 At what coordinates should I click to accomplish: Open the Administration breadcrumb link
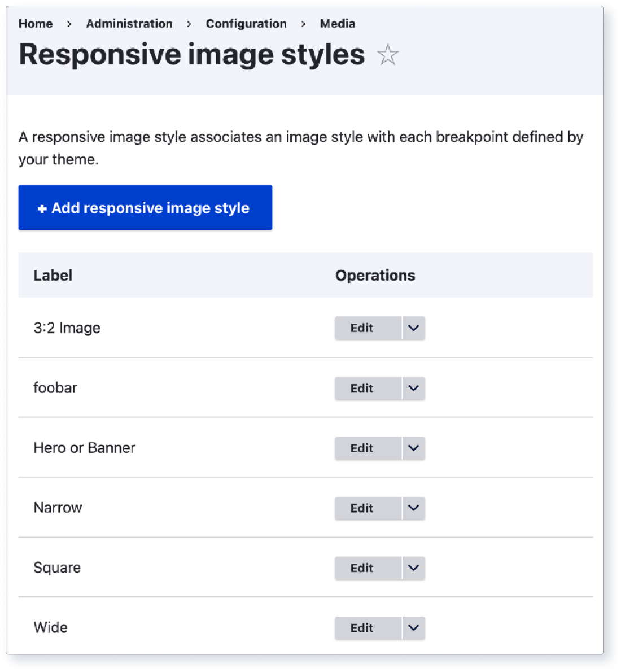129,24
